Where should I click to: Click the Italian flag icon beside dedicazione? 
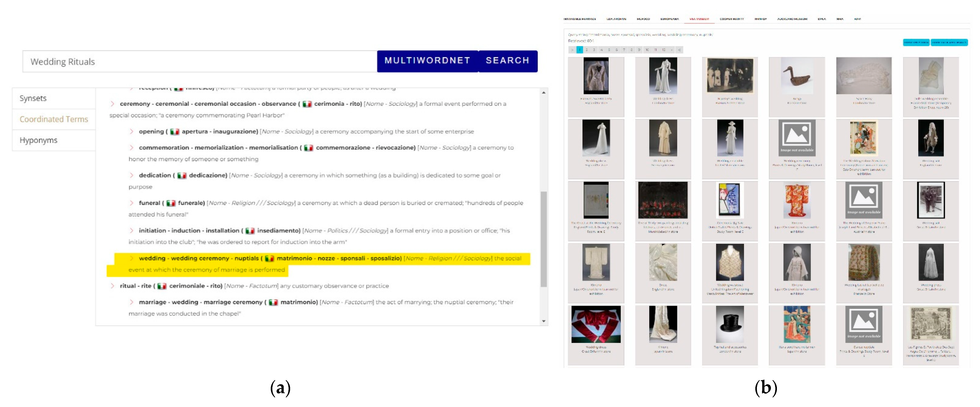182,175
